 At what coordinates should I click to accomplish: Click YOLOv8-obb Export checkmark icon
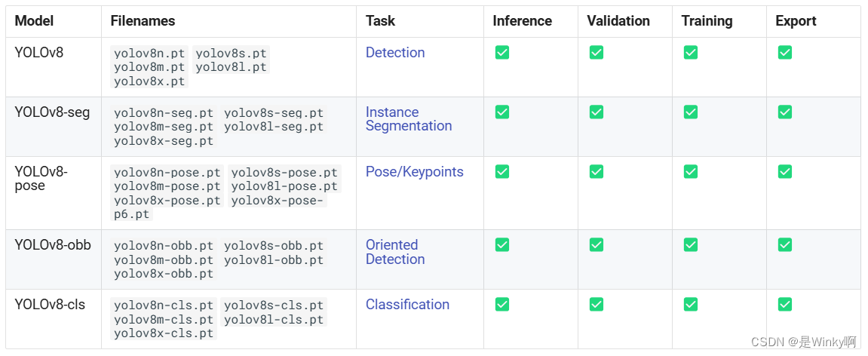[784, 245]
